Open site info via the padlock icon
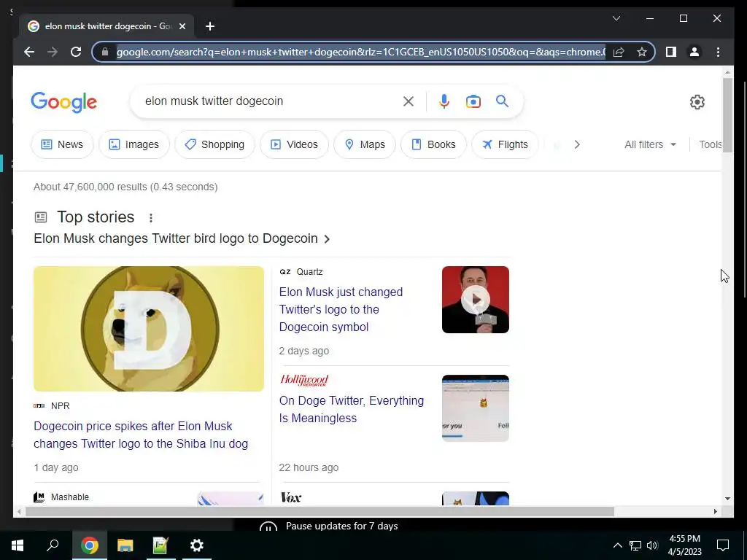Viewport: 747px width, 560px height. (105, 52)
